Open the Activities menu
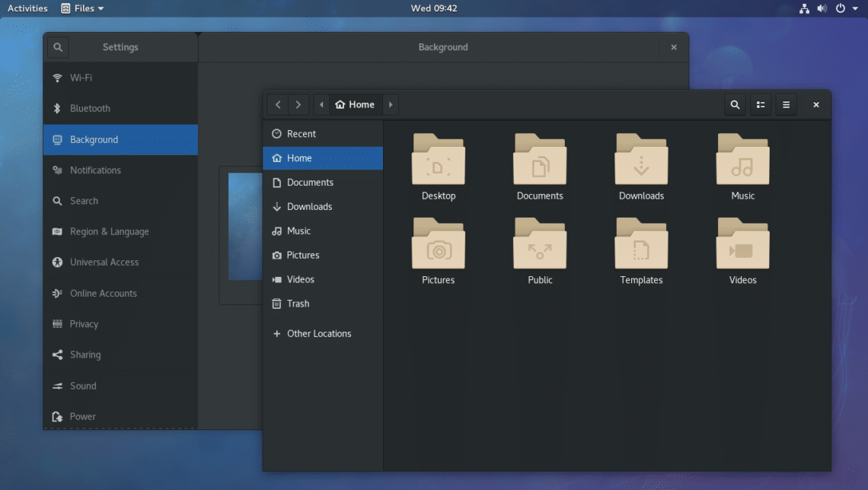Screen dimensions: 868x490 coord(27,8)
